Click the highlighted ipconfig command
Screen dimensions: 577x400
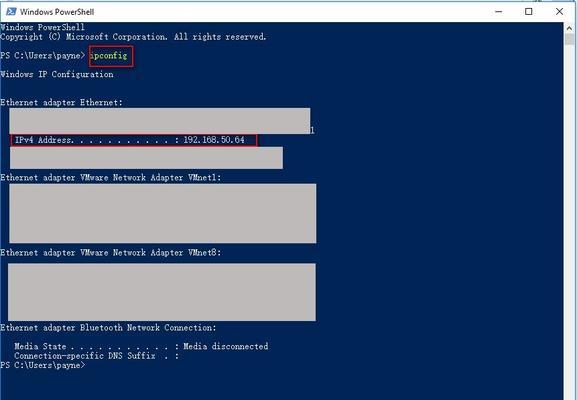109,56
